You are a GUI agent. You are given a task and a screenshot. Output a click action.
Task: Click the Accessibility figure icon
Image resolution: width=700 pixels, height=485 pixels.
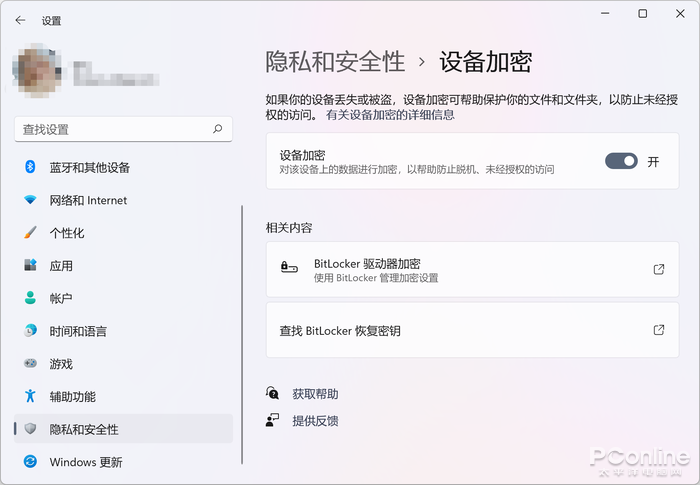coord(30,396)
